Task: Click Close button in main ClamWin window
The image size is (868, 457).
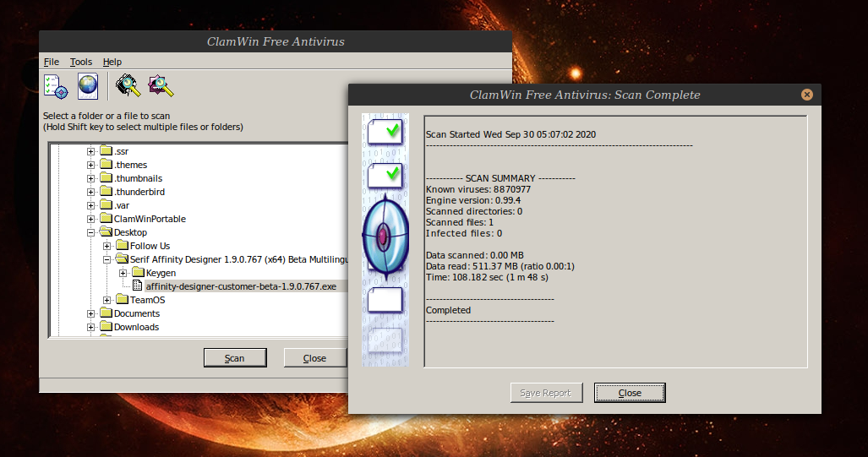Action: (314, 358)
